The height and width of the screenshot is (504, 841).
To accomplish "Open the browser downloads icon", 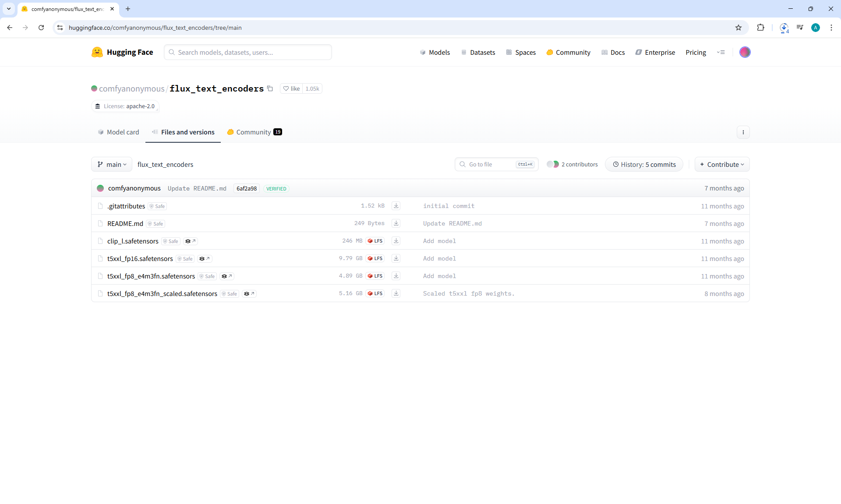I will [x=784, y=28].
